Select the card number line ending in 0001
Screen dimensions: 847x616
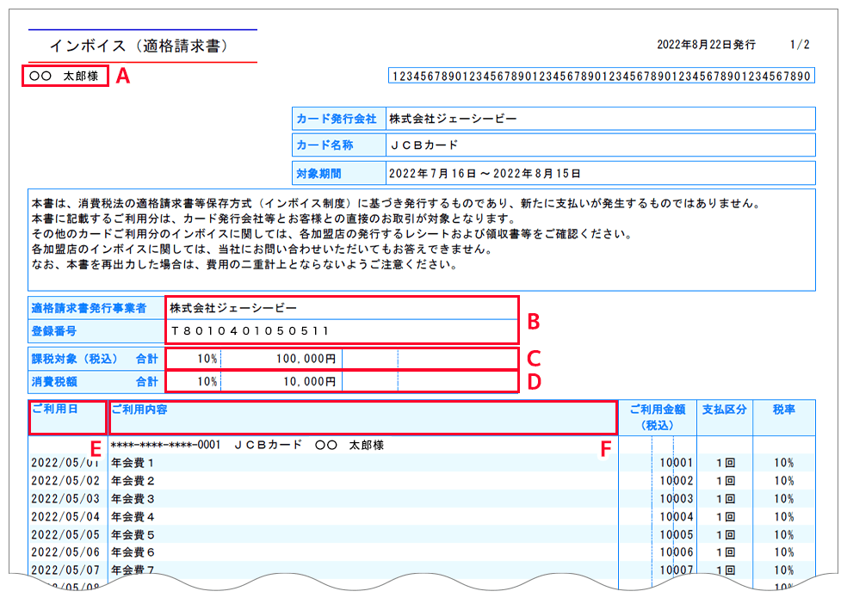[247, 446]
